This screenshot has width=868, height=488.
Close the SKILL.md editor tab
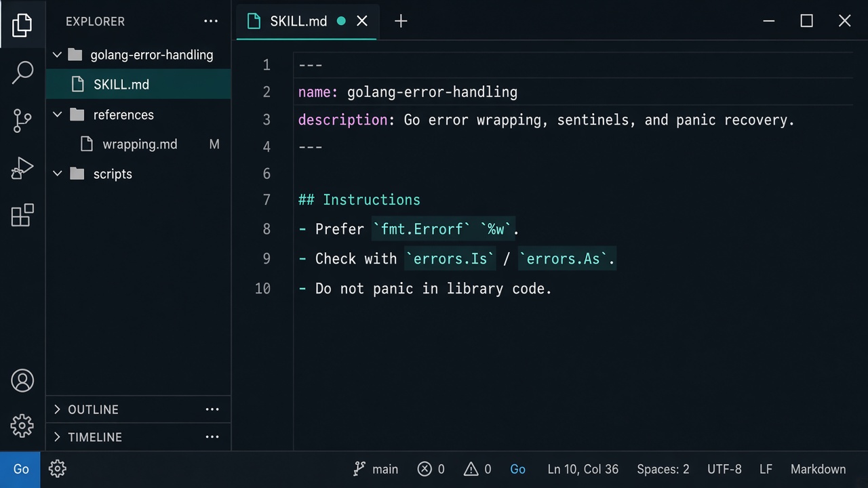[x=362, y=21]
